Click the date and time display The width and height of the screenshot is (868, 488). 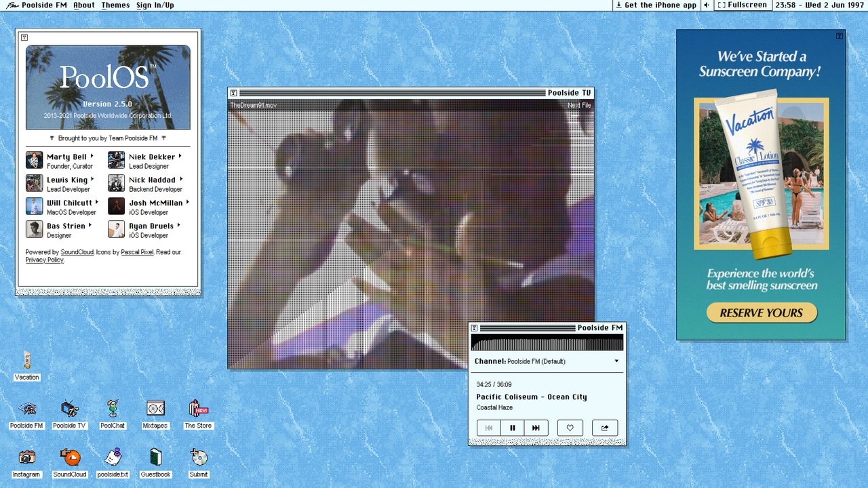point(819,5)
